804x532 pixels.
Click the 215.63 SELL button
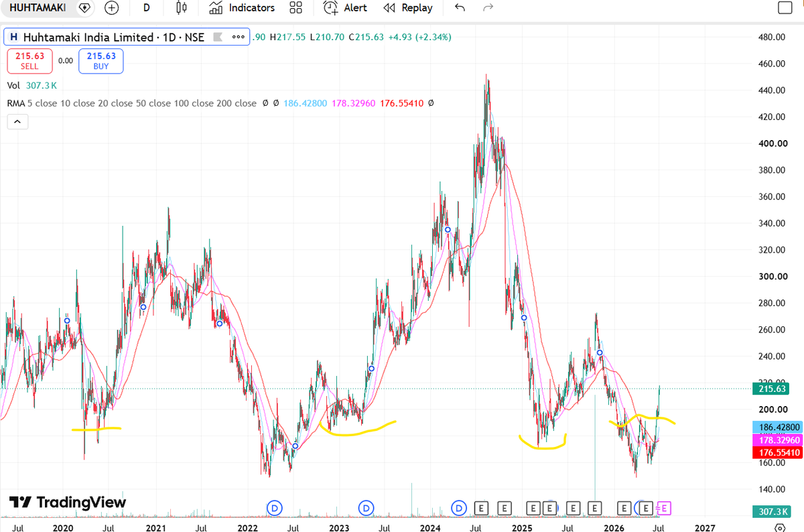(x=29, y=61)
